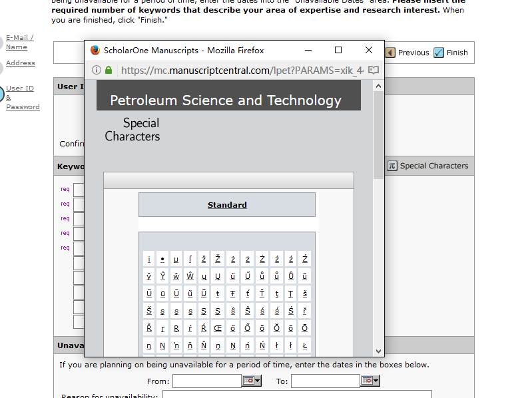Open Special Characters pi icon on Keywords bar
The width and height of the screenshot is (532, 398).
click(x=392, y=166)
